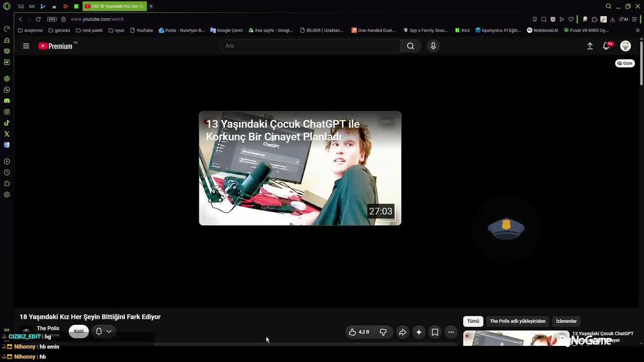The image size is (644, 362).
Task: Select The Polis adlı yükleyiciden chip
Action: point(517,321)
